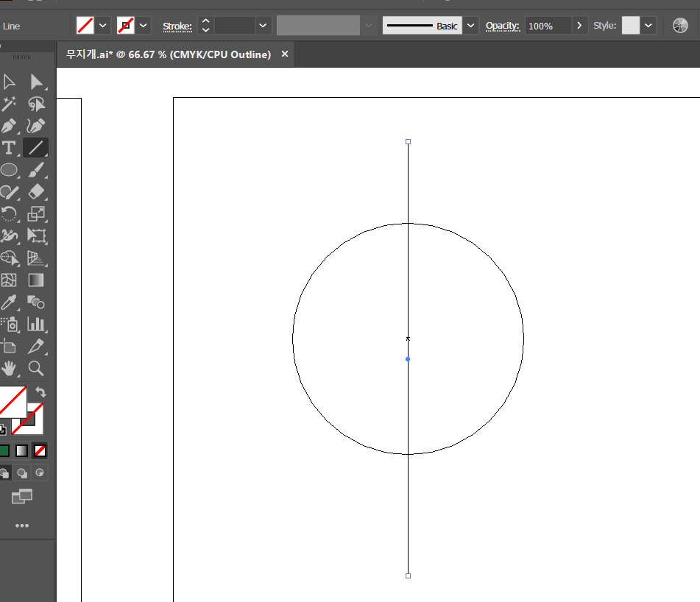Image resolution: width=700 pixels, height=602 pixels.
Task: Select the Hand tool
Action: click(9, 368)
